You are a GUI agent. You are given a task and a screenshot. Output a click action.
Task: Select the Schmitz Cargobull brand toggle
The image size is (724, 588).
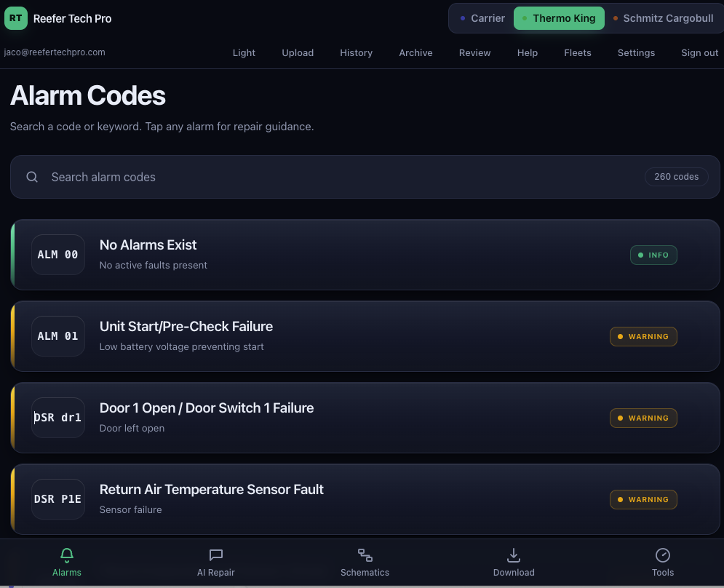click(x=664, y=18)
